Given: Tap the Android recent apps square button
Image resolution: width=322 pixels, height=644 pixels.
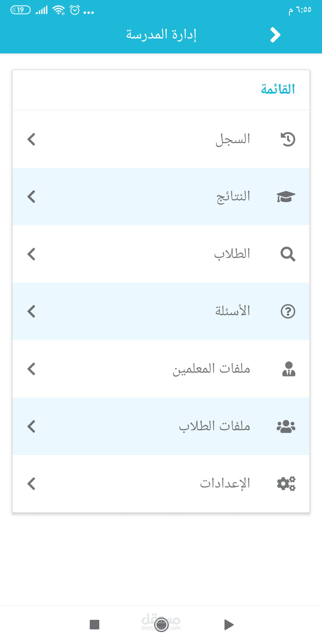Looking at the screenshot, I should tap(95, 625).
